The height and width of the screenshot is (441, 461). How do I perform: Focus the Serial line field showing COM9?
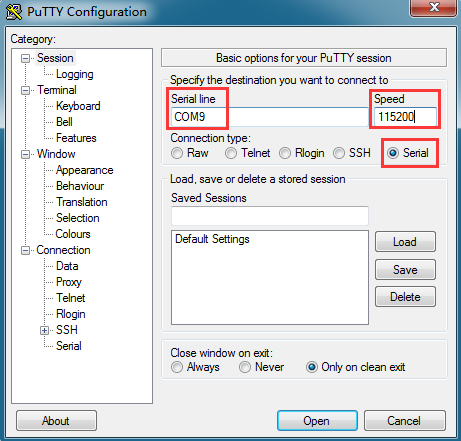(269, 117)
